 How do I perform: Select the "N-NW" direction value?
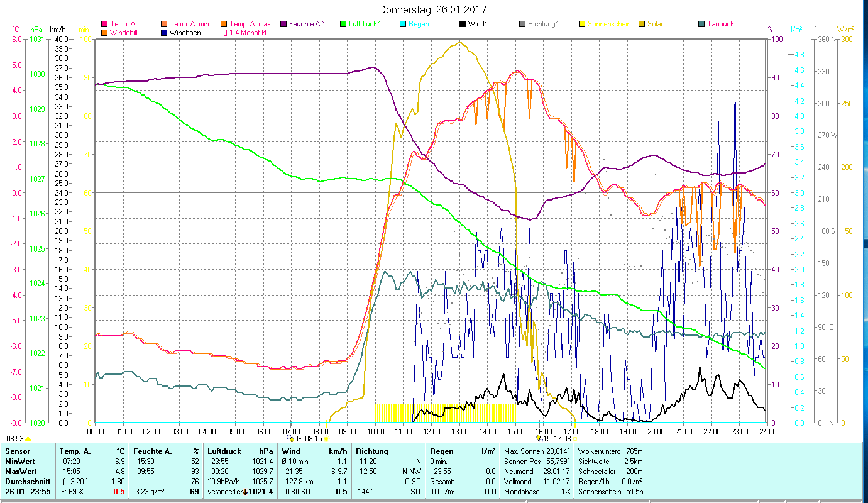click(x=411, y=471)
